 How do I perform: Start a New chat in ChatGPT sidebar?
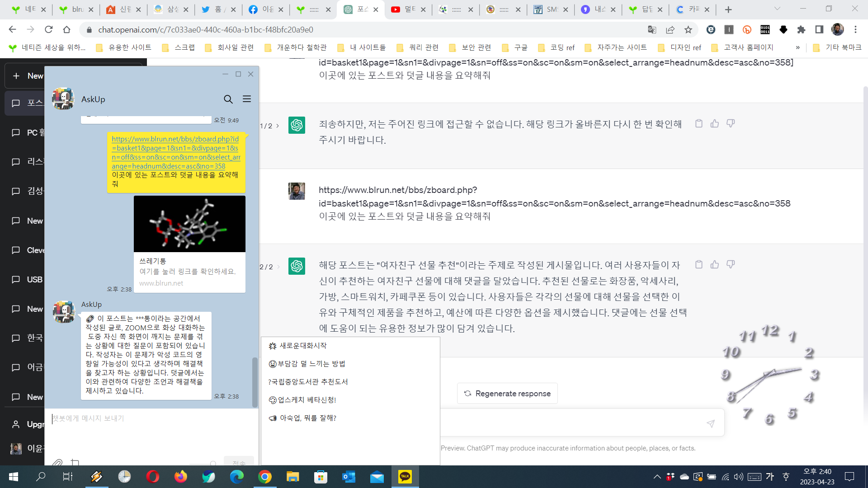[27, 76]
